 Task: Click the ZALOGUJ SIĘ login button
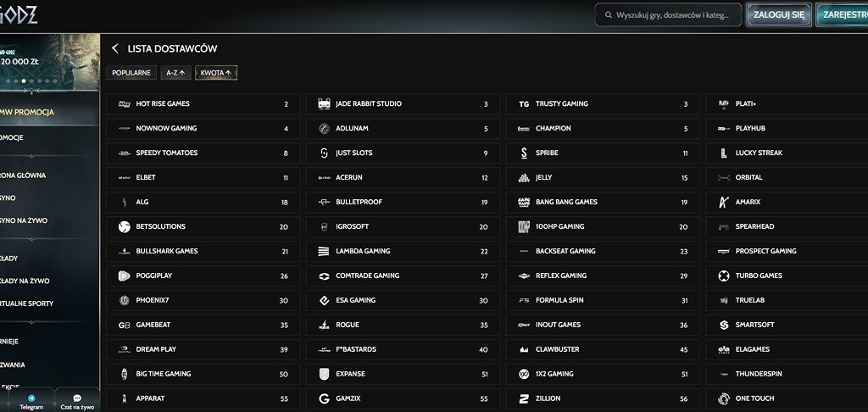779,15
